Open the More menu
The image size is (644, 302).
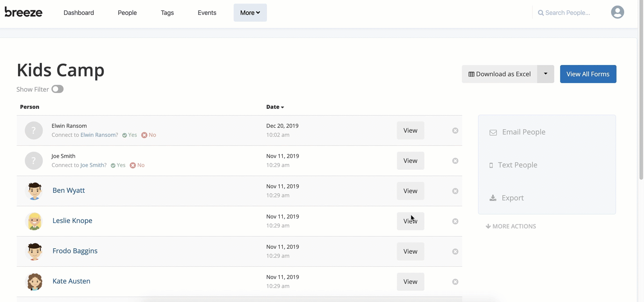pyautogui.click(x=250, y=12)
